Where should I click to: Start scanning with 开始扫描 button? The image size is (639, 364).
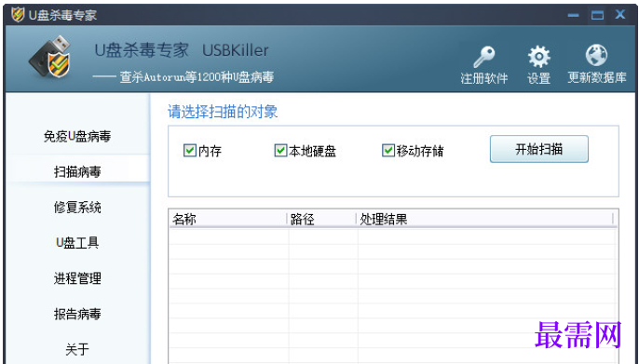pos(538,149)
